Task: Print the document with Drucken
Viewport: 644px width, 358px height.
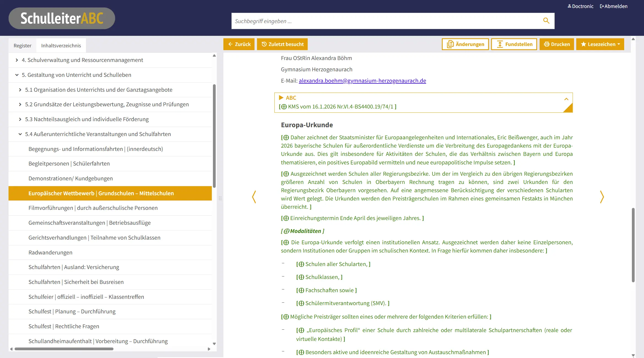Action: (557, 44)
